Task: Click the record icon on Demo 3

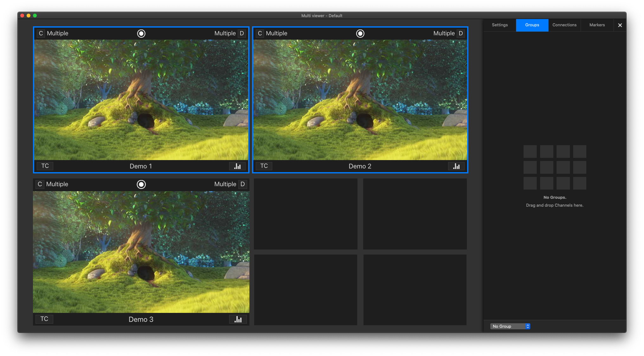Action: 141,184
